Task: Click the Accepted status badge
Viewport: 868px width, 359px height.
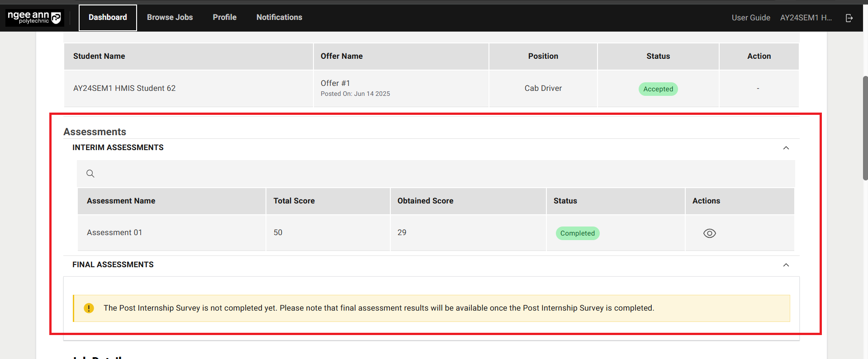Action: click(x=658, y=89)
